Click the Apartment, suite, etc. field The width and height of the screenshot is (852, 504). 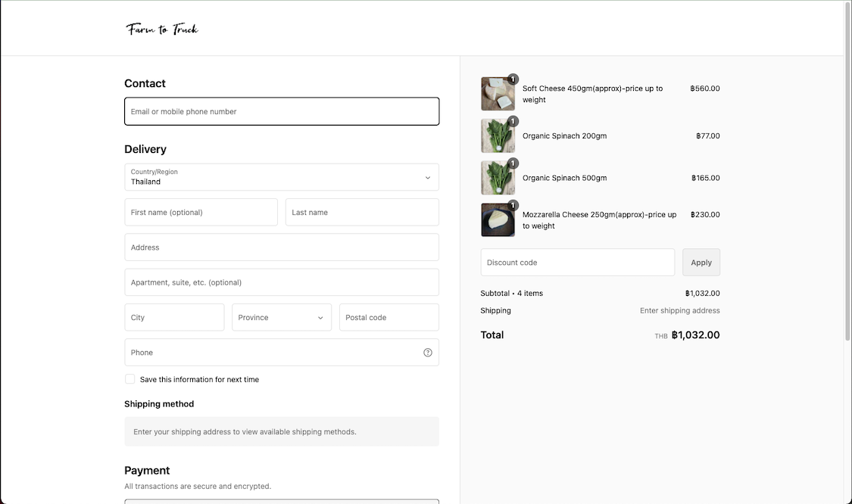[x=282, y=282]
